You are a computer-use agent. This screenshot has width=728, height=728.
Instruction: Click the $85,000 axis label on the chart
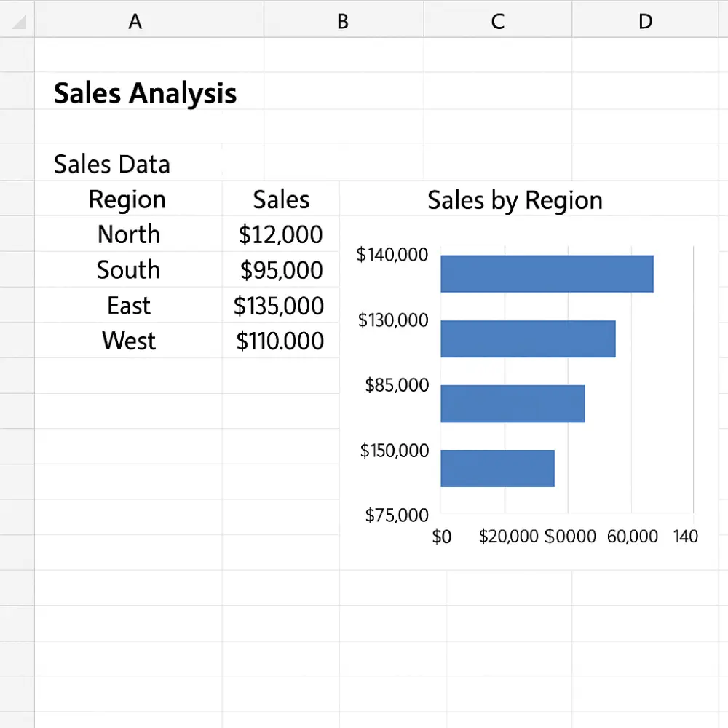pos(396,385)
